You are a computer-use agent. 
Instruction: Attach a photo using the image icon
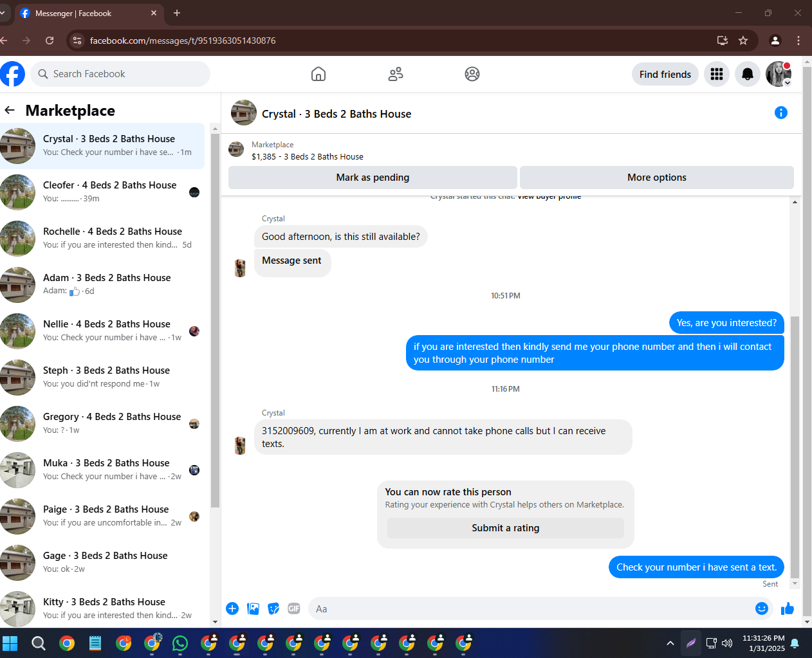point(254,608)
